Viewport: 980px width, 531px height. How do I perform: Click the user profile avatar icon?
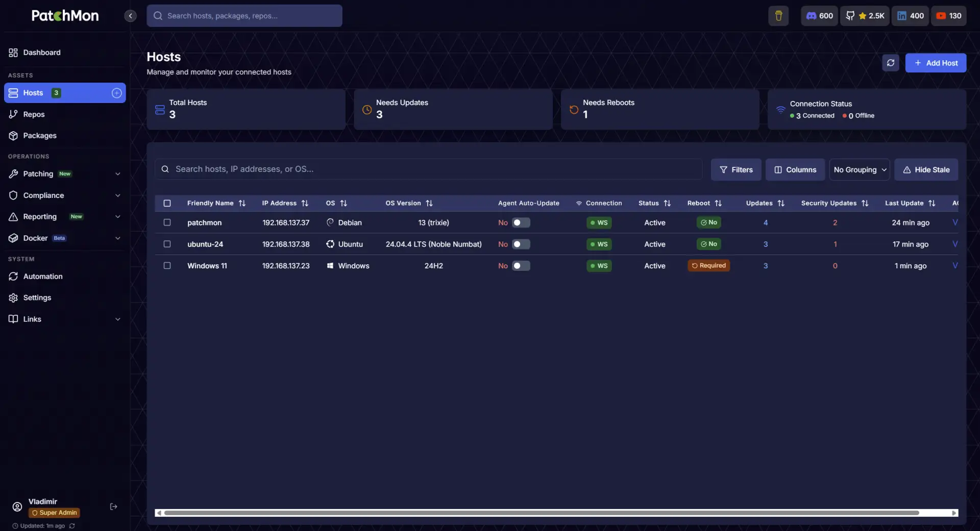point(17,507)
